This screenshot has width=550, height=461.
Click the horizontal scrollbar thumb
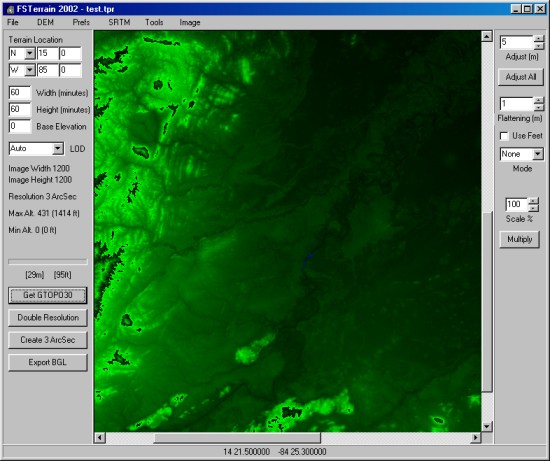[237, 437]
